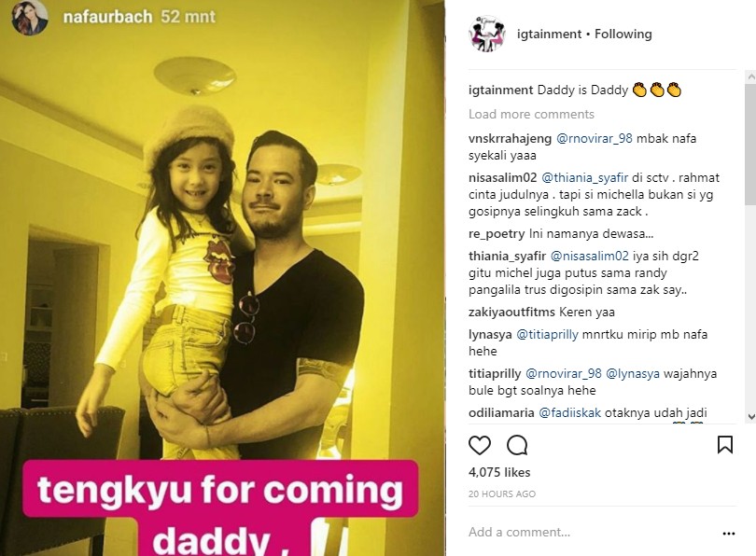
Task: View the 4,075 likes list
Action: (x=499, y=472)
